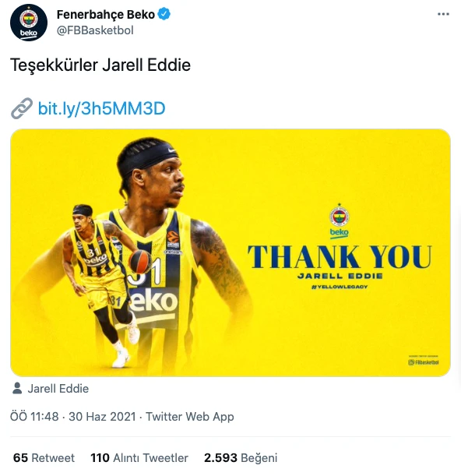Image resolution: width=461 pixels, height=476 pixels.
Task: View the 65 Retweet list
Action: pyautogui.click(x=44, y=458)
